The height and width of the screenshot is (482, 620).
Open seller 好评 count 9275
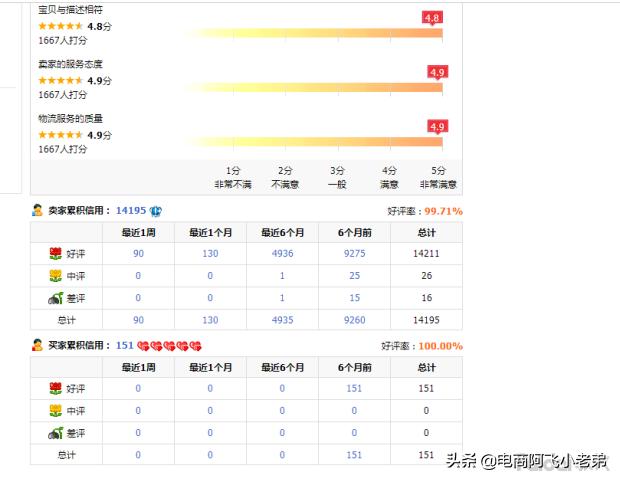click(x=355, y=253)
